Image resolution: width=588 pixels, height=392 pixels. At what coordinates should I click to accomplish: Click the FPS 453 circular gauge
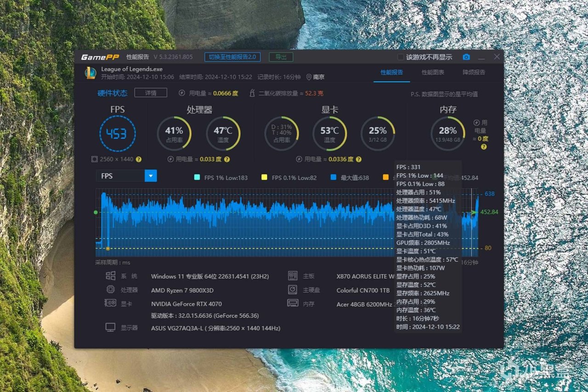tap(117, 134)
